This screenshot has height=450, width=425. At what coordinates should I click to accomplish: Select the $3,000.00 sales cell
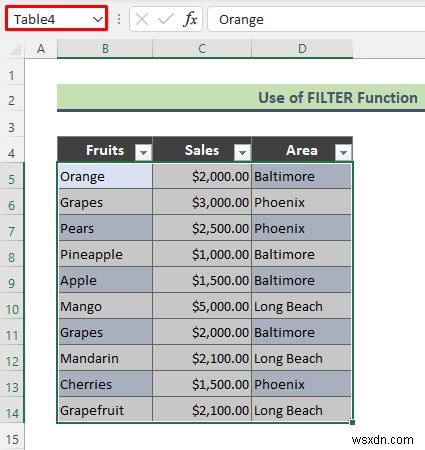[202, 202]
